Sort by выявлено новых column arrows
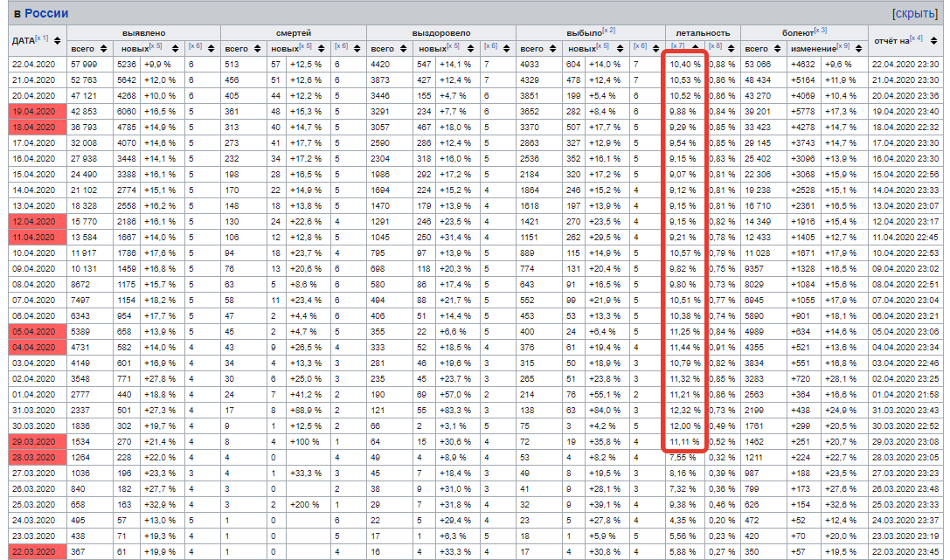The width and height of the screenshot is (950, 560). pos(175,48)
